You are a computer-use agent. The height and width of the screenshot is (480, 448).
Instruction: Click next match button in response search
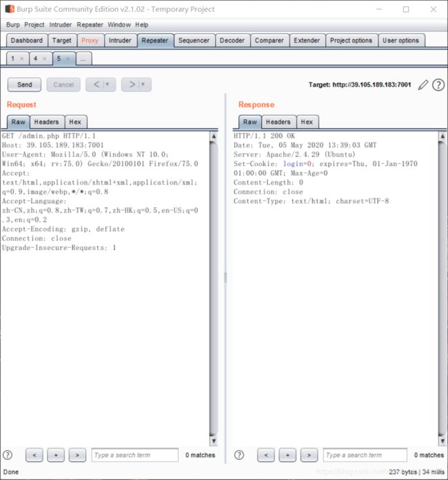click(x=309, y=455)
